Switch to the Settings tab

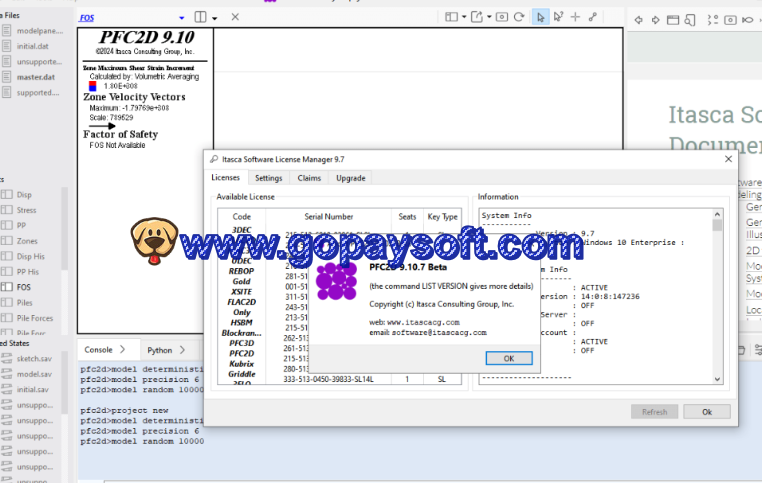point(269,178)
